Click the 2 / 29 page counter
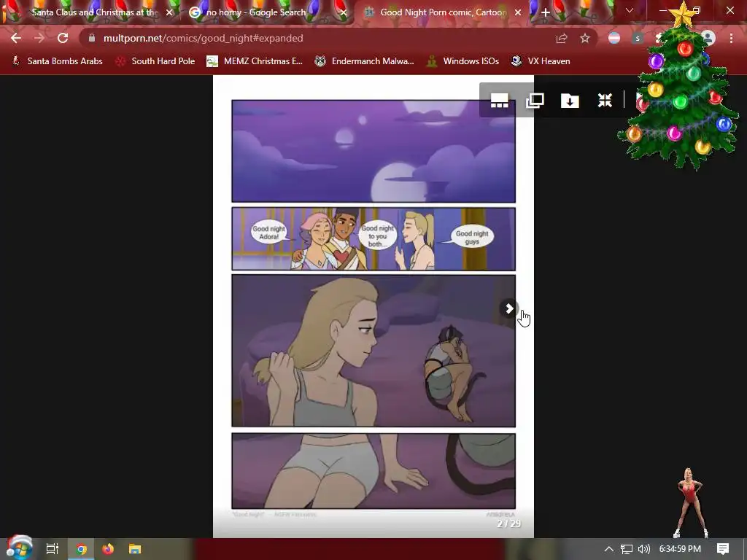This screenshot has height=560, width=747. click(x=508, y=524)
